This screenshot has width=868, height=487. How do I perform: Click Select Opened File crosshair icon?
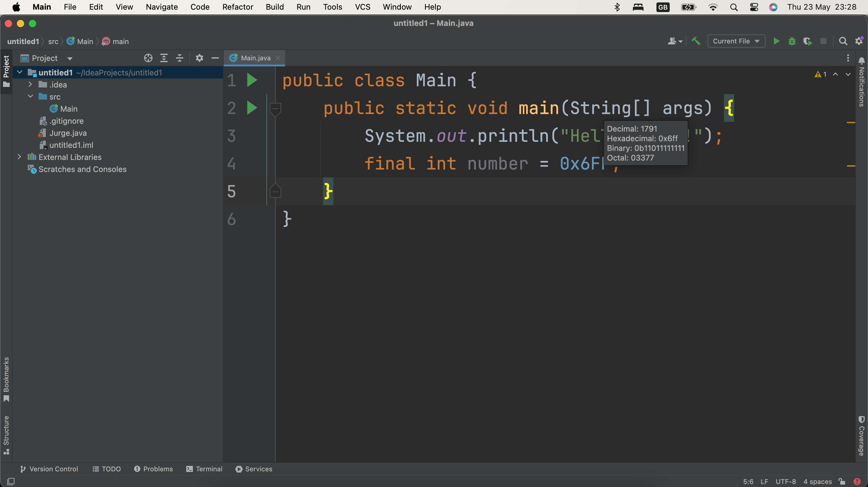[x=148, y=58]
